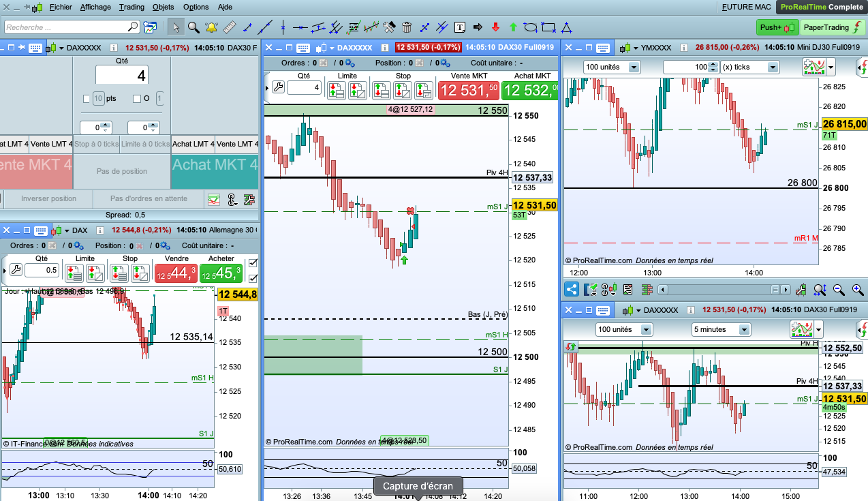The width and height of the screenshot is (868, 501).
Task: Open the Options menu
Action: [196, 7]
